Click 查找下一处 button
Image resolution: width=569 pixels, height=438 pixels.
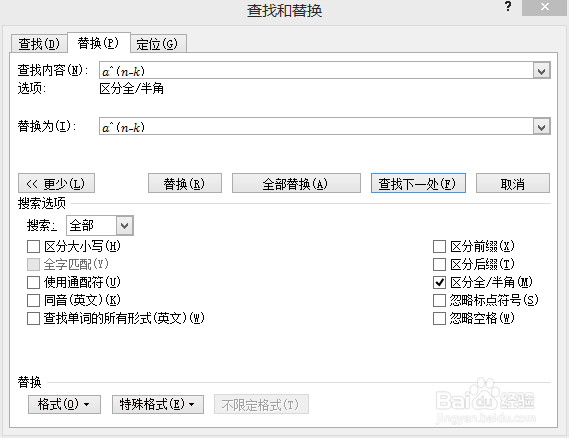click(418, 184)
